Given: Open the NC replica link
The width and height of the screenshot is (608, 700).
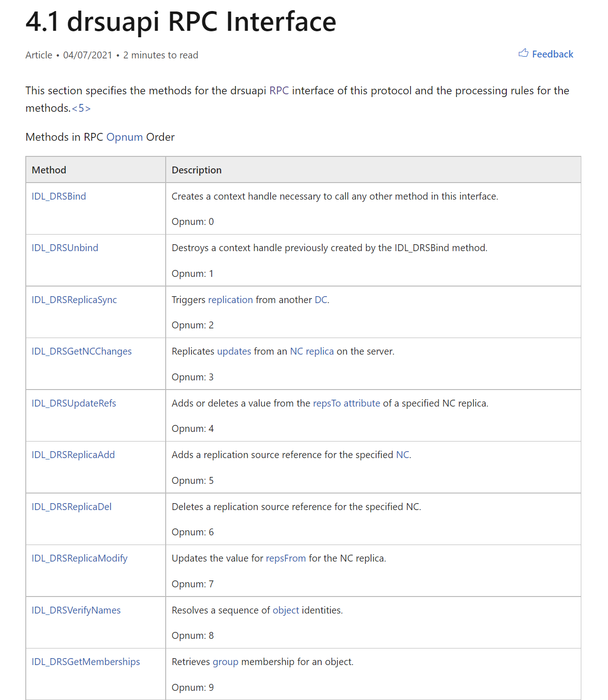Looking at the screenshot, I should (312, 351).
